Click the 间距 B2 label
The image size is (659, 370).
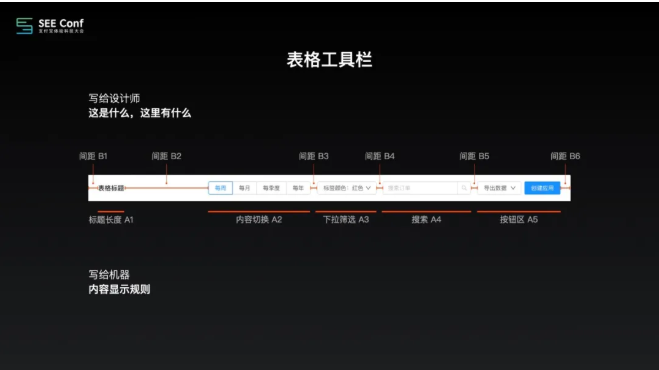166,156
